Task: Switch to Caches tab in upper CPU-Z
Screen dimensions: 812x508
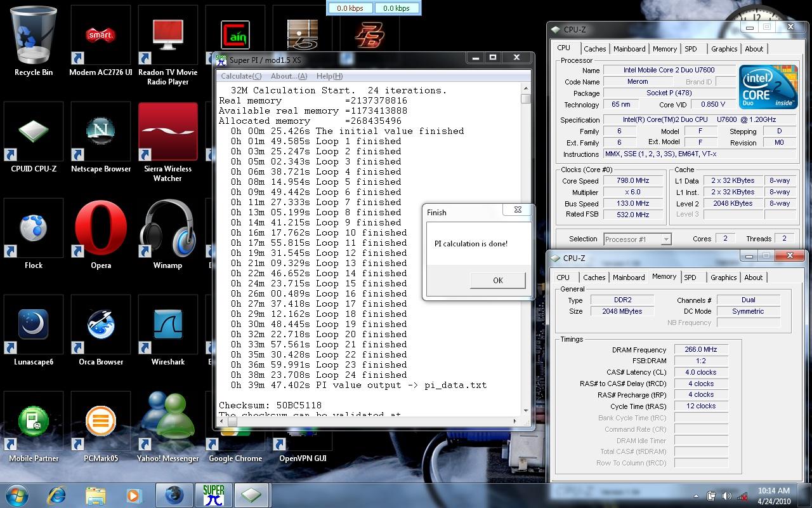Action: tap(595, 49)
